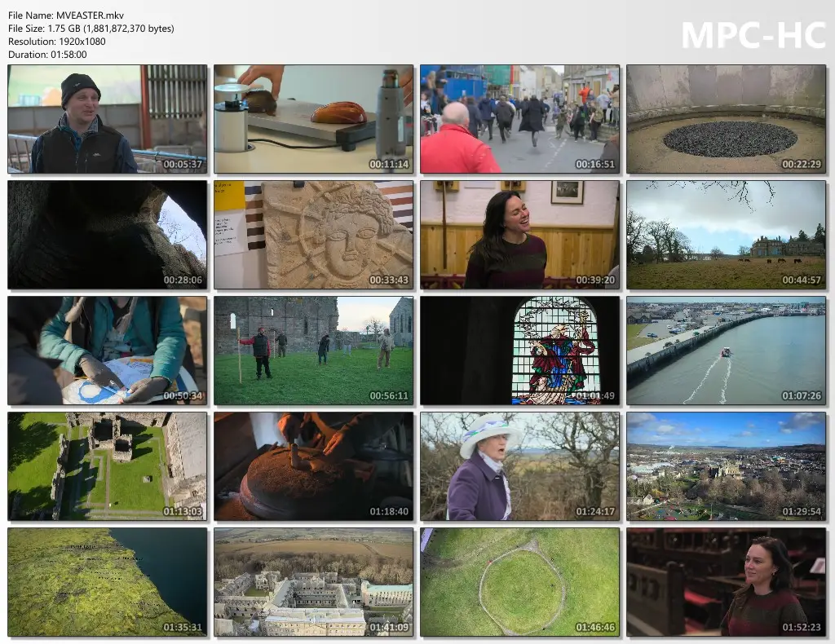Select the File Size 1.75 GB line
This screenshot has width=835, height=644.
(x=91, y=29)
